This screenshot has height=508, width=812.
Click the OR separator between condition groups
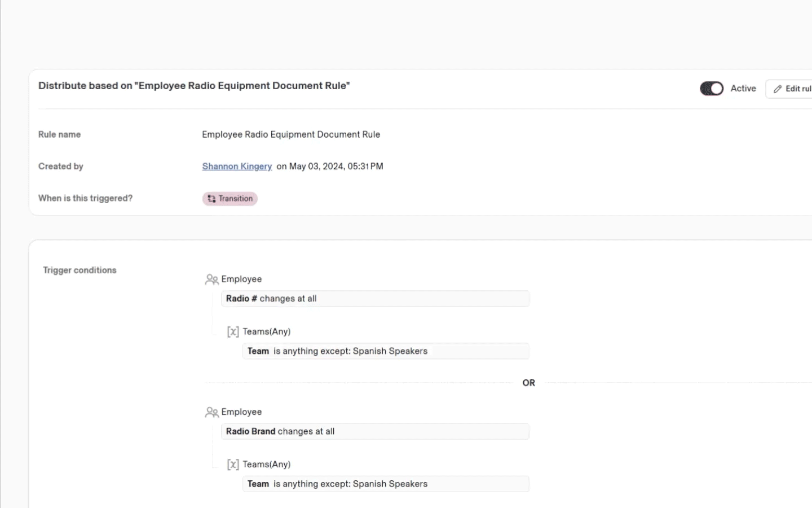click(528, 383)
